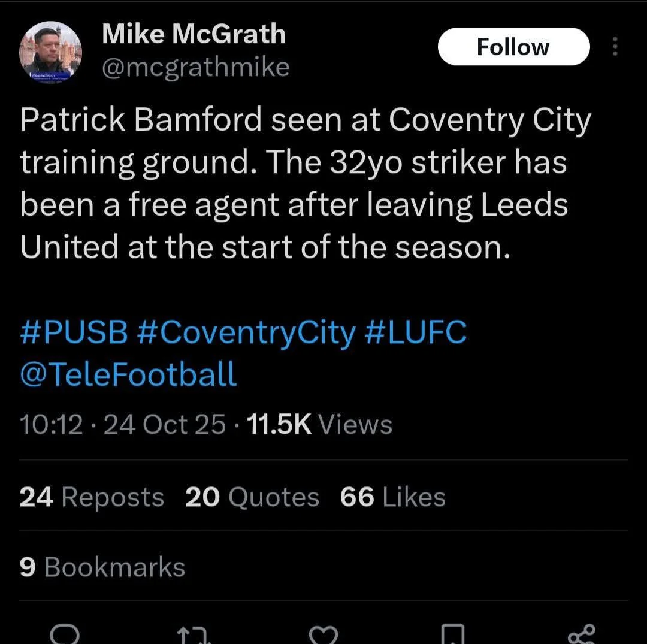This screenshot has width=647, height=644.
Task: Repost the tweet with the arrows icon
Action: pyautogui.click(x=193, y=634)
